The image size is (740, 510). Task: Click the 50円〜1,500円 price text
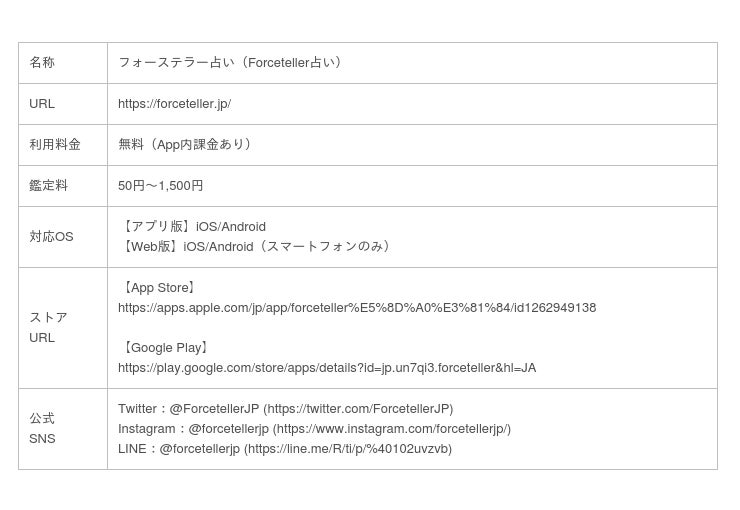click(160, 186)
